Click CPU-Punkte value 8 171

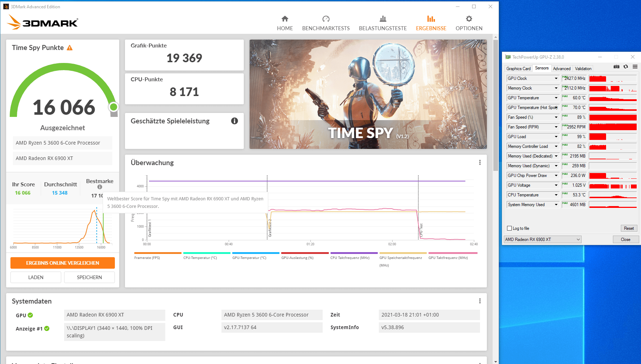click(184, 92)
